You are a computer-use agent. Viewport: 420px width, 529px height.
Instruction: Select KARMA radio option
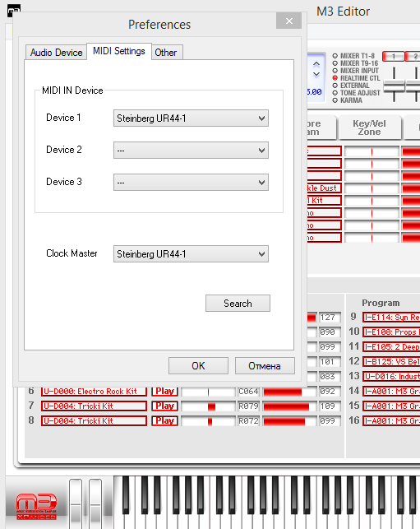pos(335,100)
